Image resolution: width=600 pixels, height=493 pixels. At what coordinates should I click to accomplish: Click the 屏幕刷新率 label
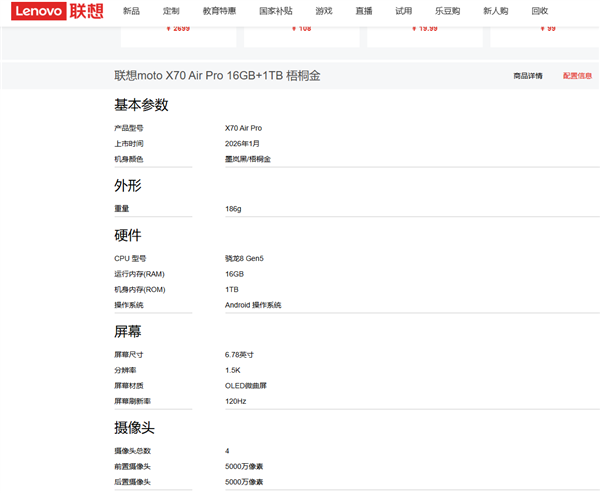(x=132, y=401)
